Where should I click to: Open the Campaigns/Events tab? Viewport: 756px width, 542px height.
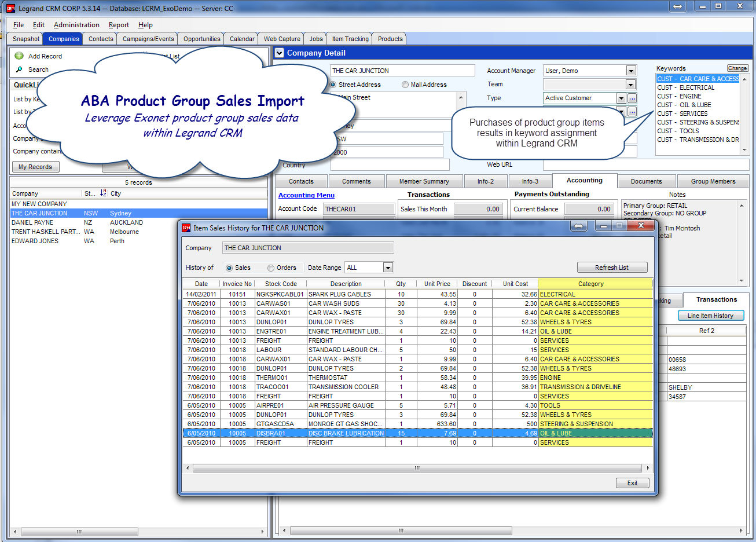point(148,39)
